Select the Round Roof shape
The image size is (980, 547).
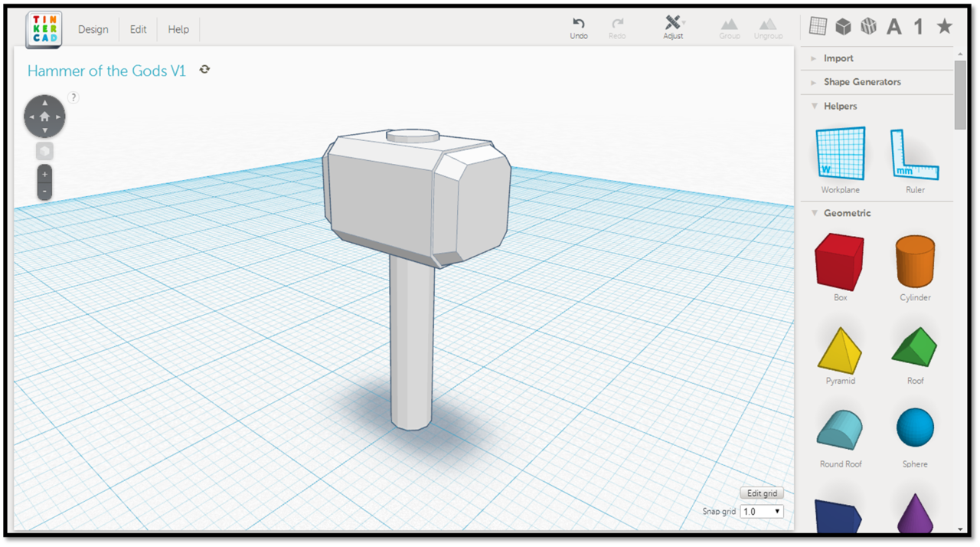pos(840,429)
